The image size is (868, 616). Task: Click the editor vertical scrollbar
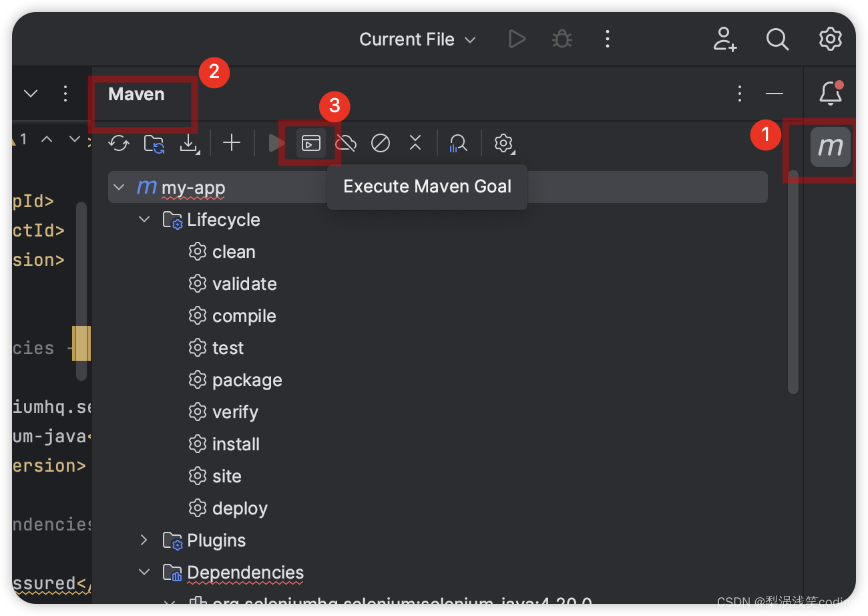[x=81, y=291]
